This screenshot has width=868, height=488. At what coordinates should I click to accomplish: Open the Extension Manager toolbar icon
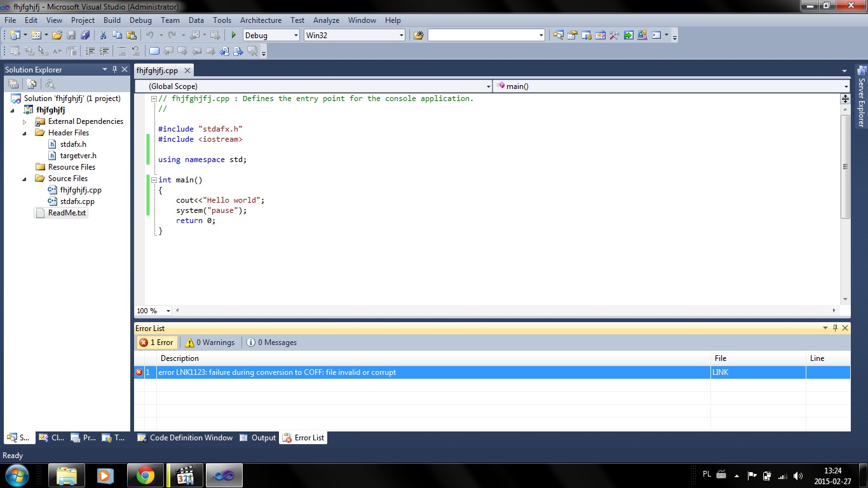642,35
